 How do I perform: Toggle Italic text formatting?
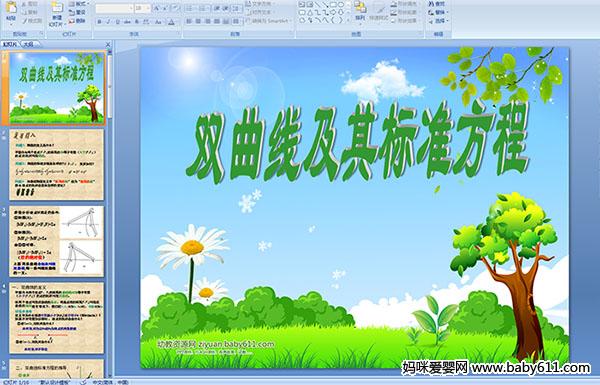coord(108,22)
